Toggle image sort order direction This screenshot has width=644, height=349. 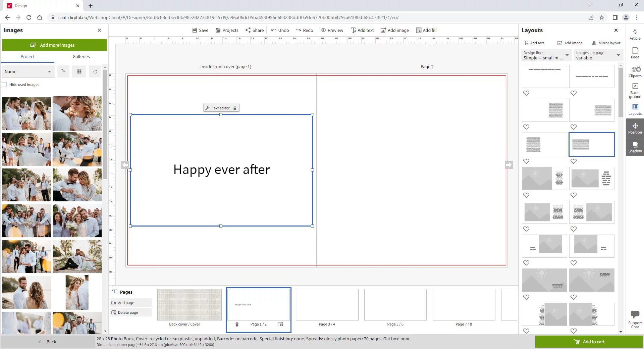[x=63, y=71]
